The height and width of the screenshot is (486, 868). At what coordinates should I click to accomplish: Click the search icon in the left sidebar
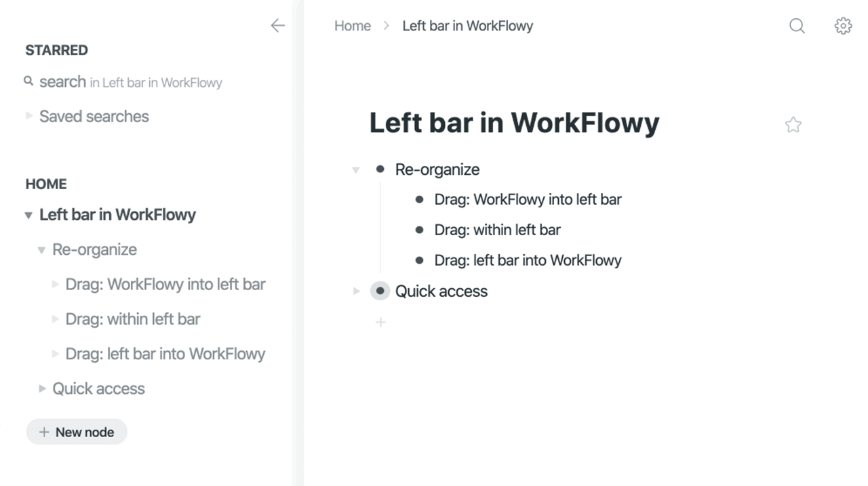[x=28, y=82]
